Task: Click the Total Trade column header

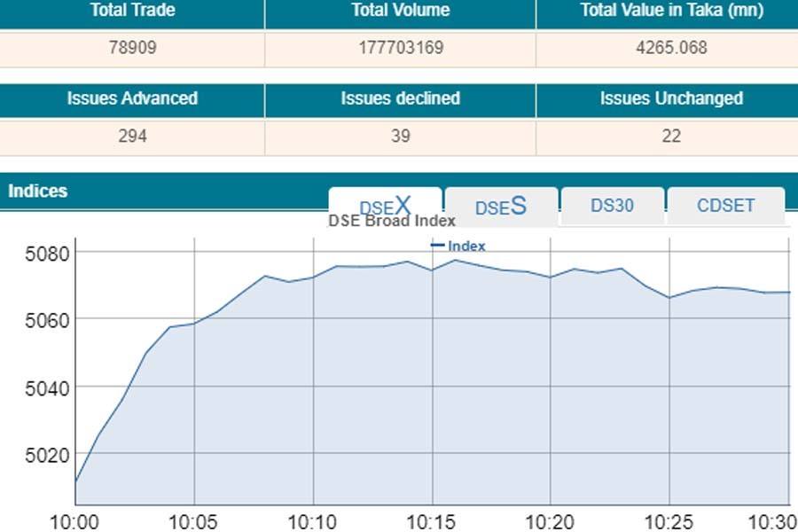Action: click(x=132, y=12)
